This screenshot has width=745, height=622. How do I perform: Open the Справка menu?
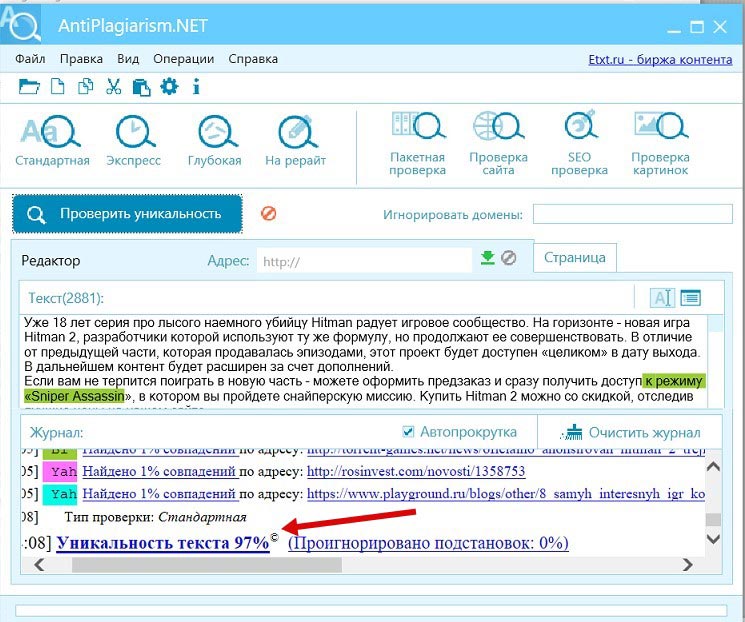(x=253, y=59)
